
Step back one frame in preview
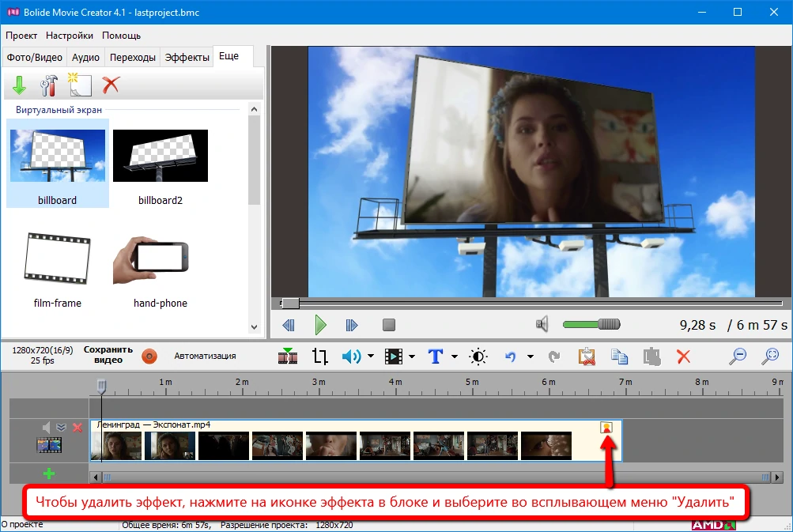coord(289,325)
